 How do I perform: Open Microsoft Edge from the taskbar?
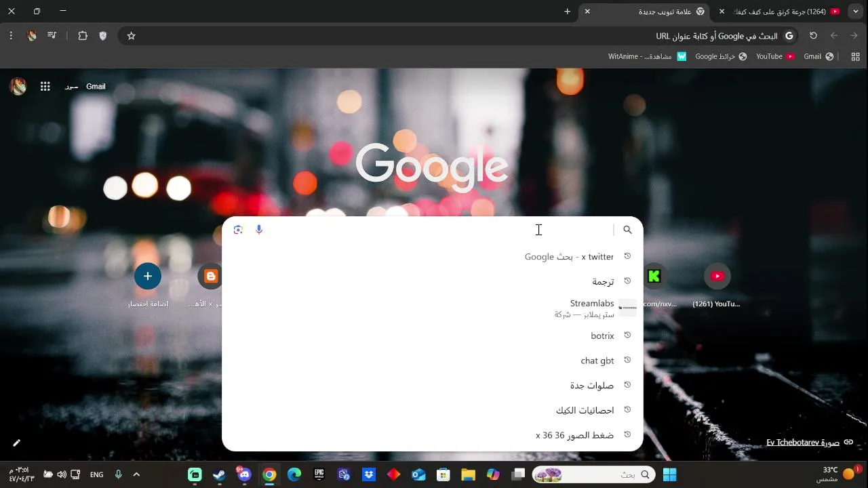pyautogui.click(x=294, y=474)
